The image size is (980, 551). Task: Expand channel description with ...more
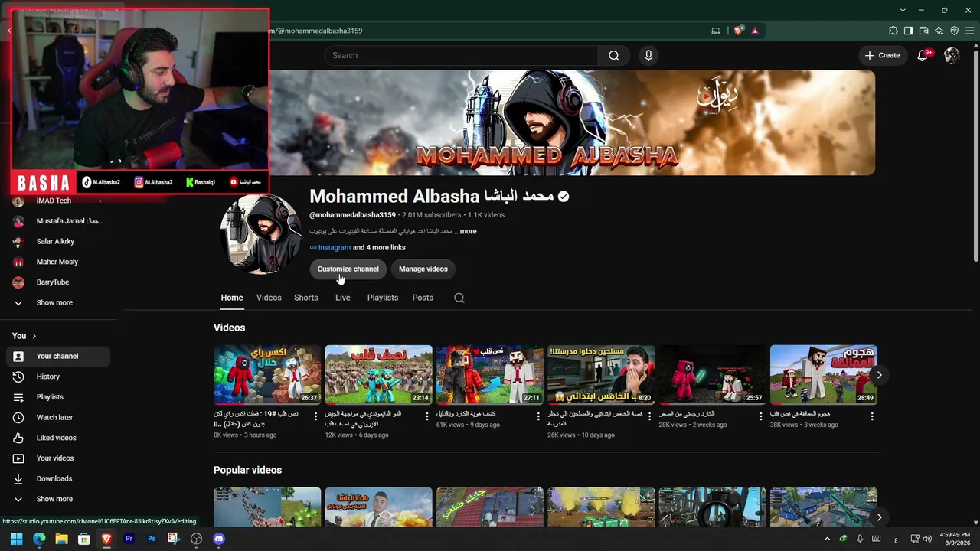click(x=465, y=231)
